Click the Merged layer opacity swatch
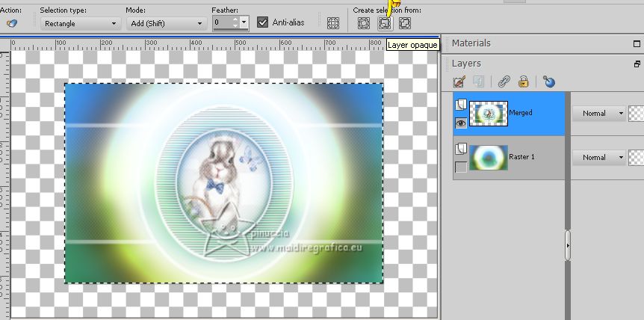 pyautogui.click(x=637, y=114)
